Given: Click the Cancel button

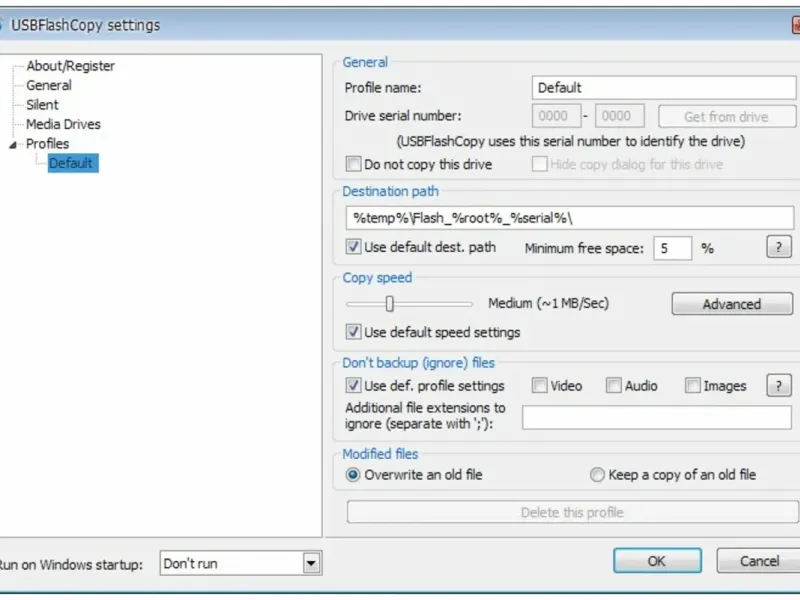Looking at the screenshot, I should coord(759,561).
